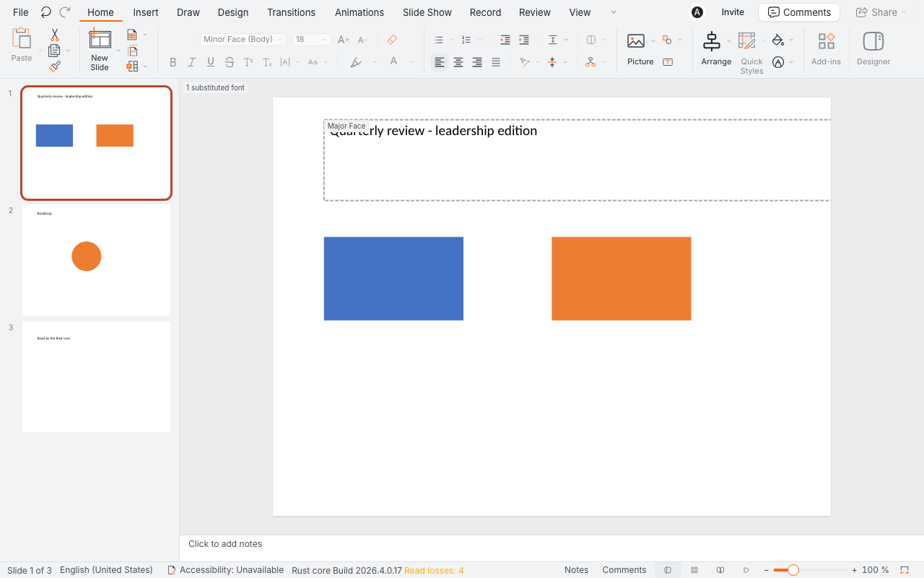
Task: Click the Undo arrow icon
Action: tap(46, 12)
